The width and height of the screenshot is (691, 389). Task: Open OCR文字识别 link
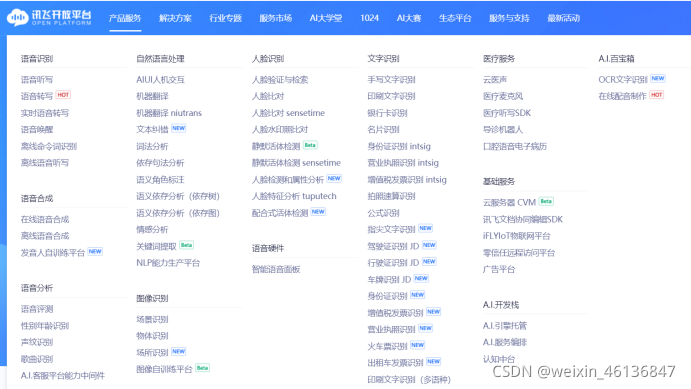[x=623, y=80]
